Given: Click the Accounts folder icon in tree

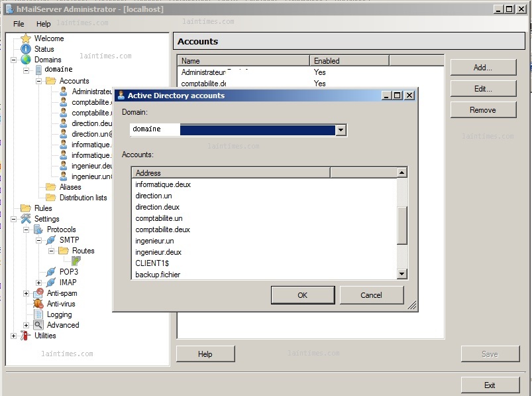Looking at the screenshot, I should pyautogui.click(x=51, y=81).
